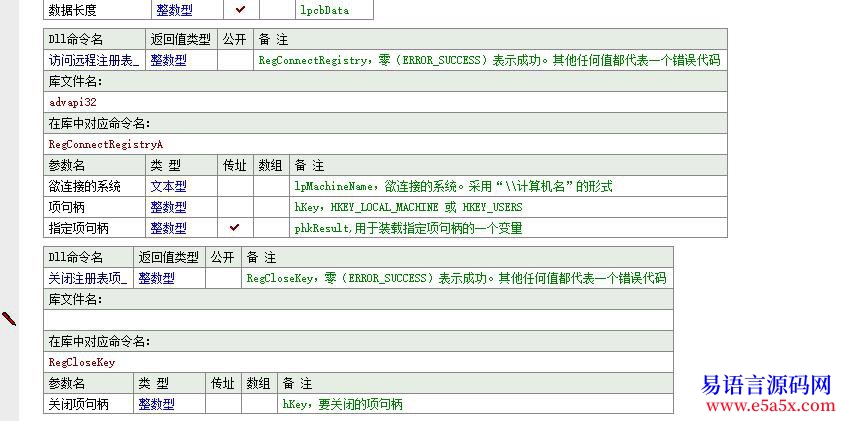Select return type 整数型 of 访问远程注册表_
Image resolution: width=860 pixels, height=421 pixels.
click(168, 60)
